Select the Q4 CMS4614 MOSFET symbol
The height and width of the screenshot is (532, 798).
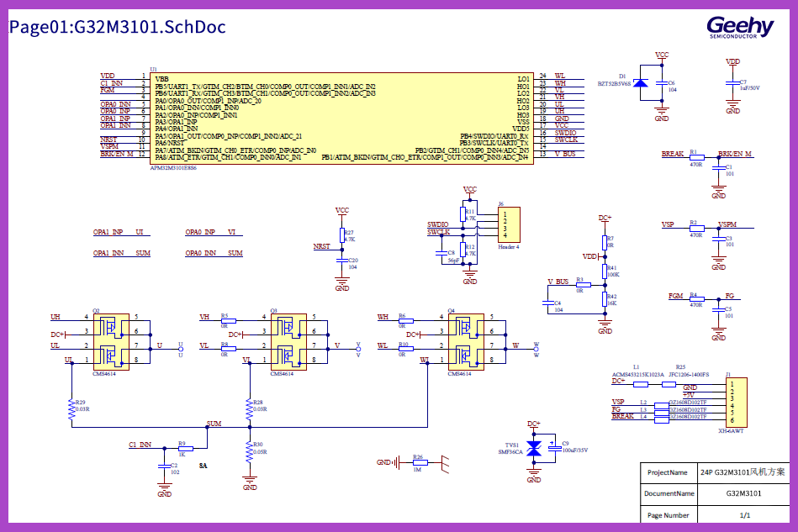pyautogui.click(x=467, y=338)
